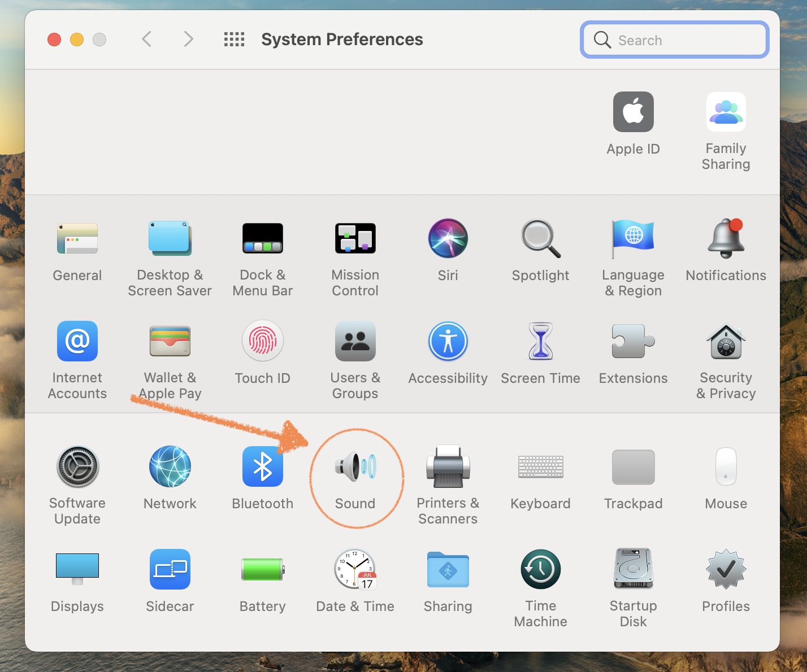Open the Network preferences pane

(170, 468)
